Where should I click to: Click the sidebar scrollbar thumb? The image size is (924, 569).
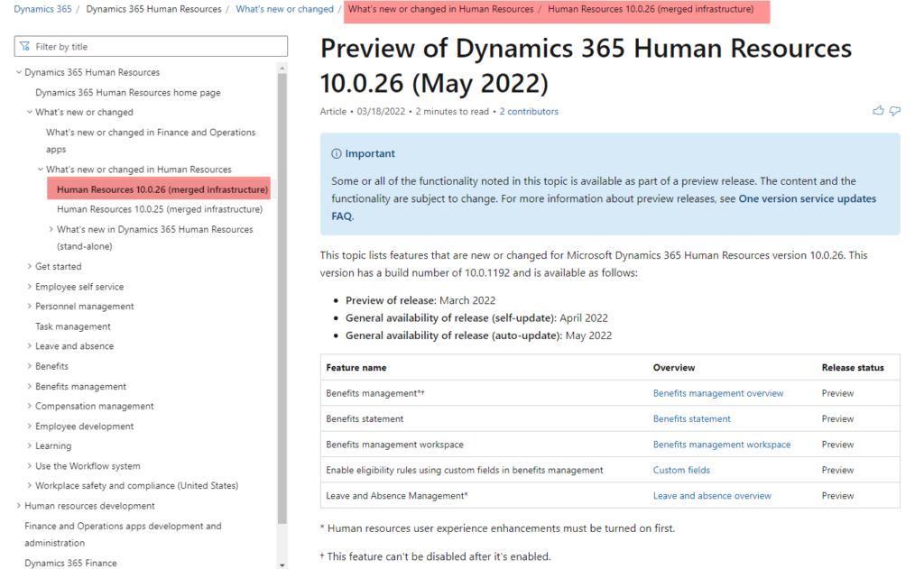[282, 298]
